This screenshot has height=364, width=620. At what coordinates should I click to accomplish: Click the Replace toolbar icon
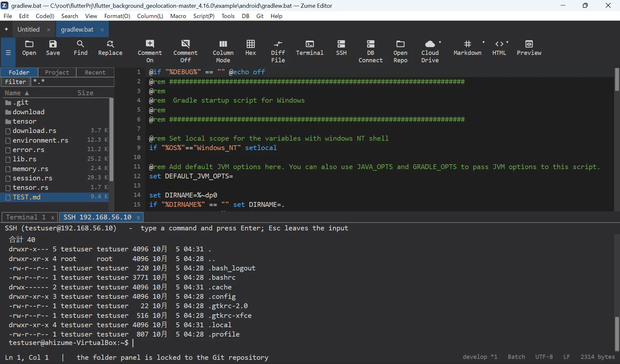(x=110, y=48)
